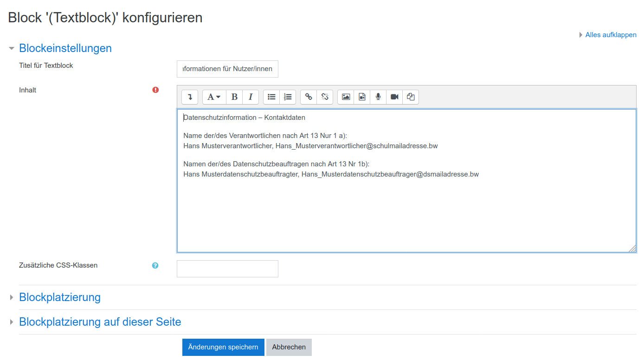Start video recording with camera icon
The height and width of the screenshot is (361, 644).
(394, 97)
